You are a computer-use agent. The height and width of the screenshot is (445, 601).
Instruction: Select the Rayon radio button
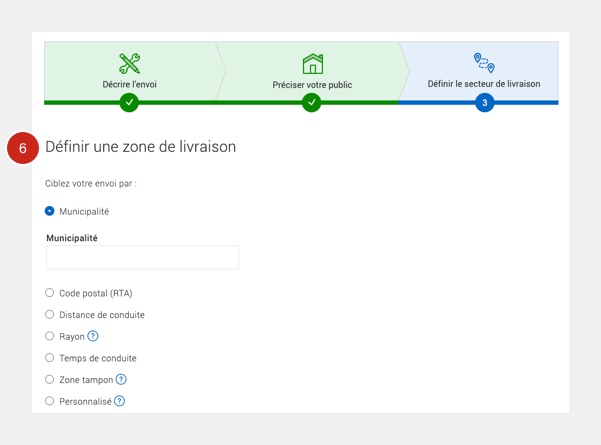(x=49, y=336)
